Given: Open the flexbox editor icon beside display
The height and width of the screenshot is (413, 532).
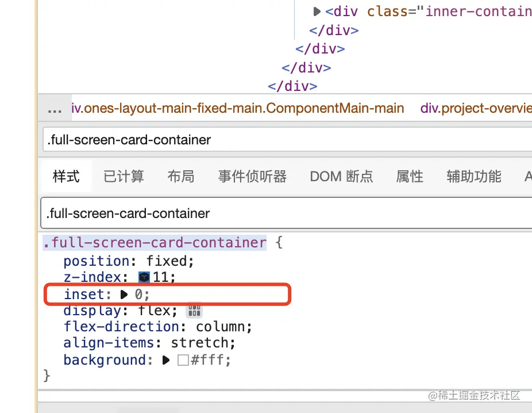Looking at the screenshot, I should point(194,311).
